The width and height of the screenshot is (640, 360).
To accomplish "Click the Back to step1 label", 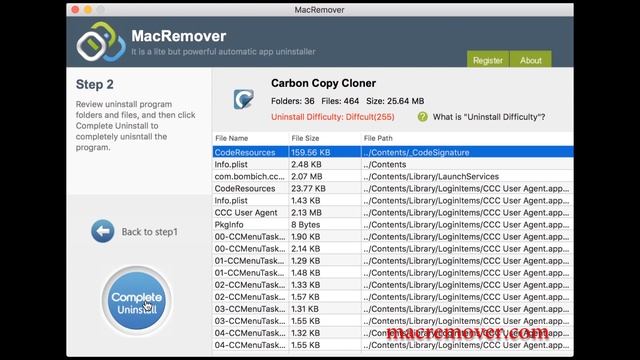I will pos(150,232).
